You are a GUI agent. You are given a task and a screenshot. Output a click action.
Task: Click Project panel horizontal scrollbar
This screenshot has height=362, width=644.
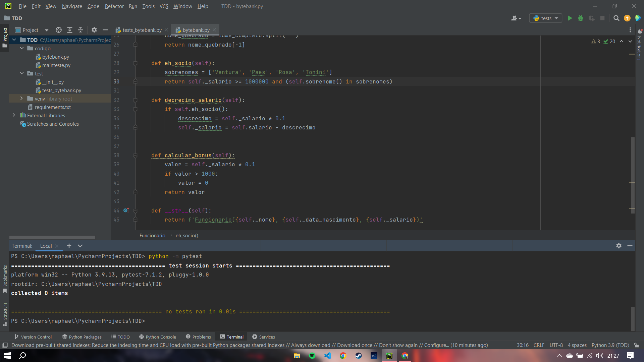52,237
